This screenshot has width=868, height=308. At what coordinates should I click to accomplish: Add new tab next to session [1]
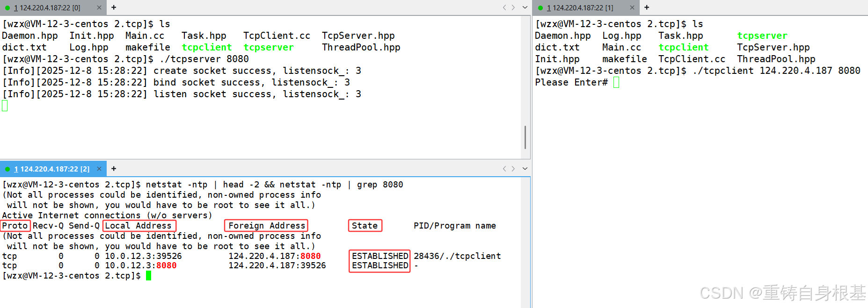pos(647,7)
